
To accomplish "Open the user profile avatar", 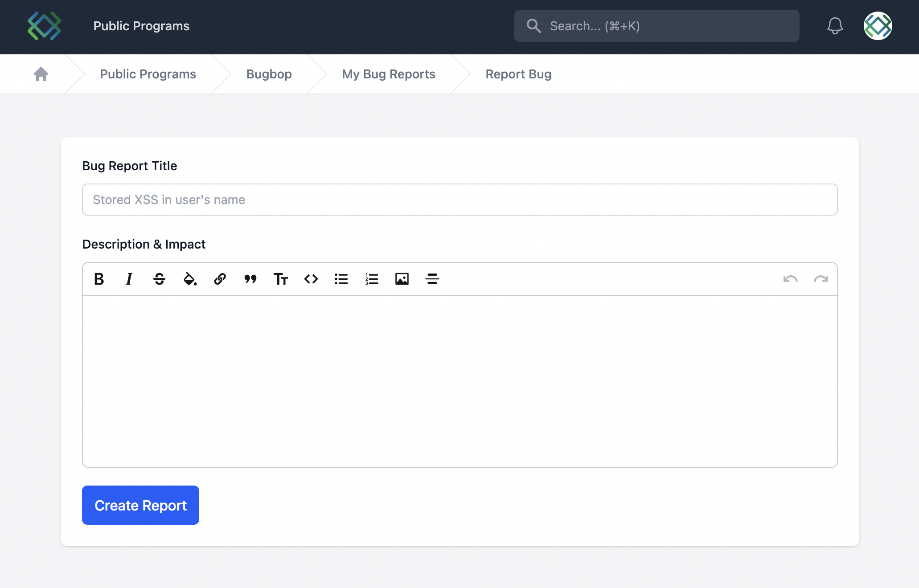I will coord(877,26).
